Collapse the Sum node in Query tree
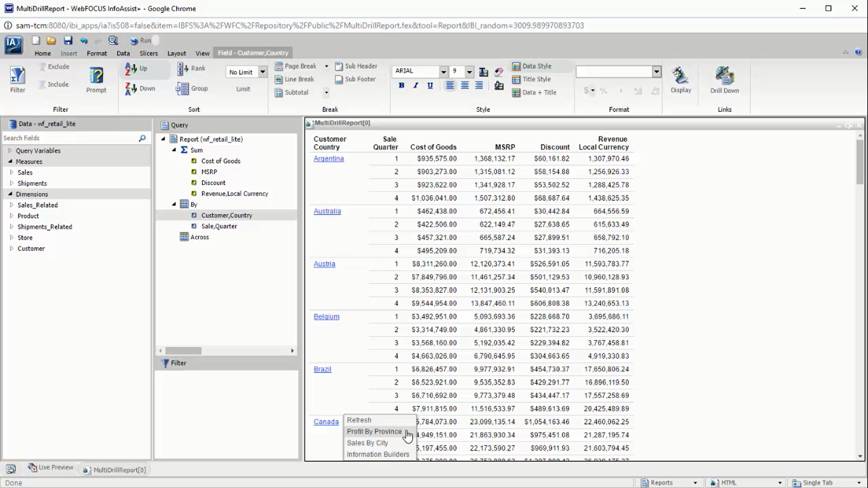868x488 pixels. pyautogui.click(x=174, y=150)
